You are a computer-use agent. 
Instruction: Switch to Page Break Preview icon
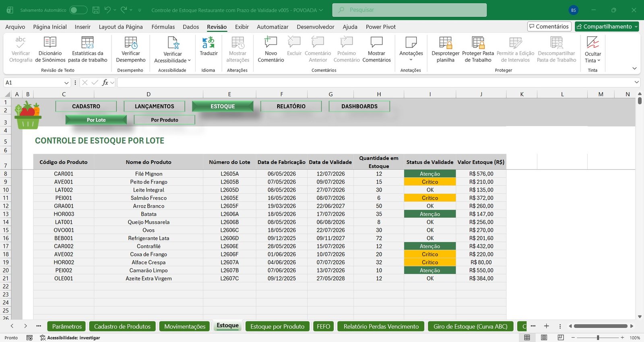[x=560, y=337]
